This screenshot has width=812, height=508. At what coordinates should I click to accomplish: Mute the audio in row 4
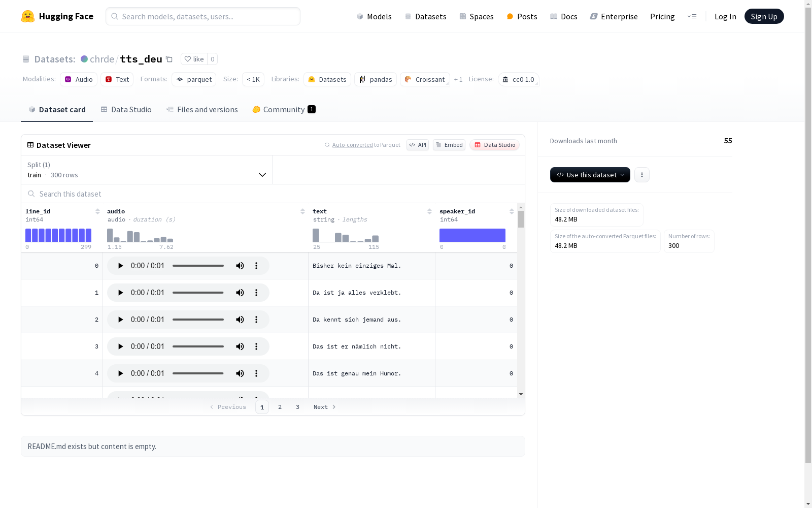click(240, 373)
